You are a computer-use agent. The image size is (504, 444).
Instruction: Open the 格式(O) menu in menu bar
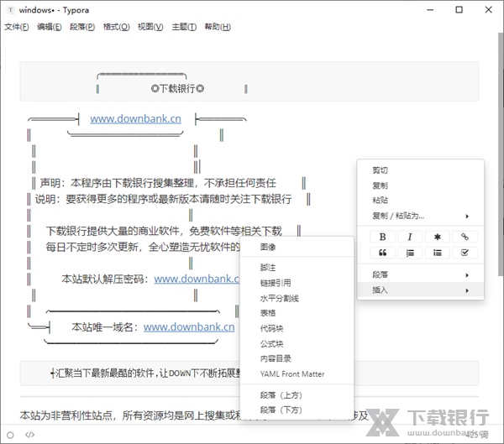[x=116, y=27]
